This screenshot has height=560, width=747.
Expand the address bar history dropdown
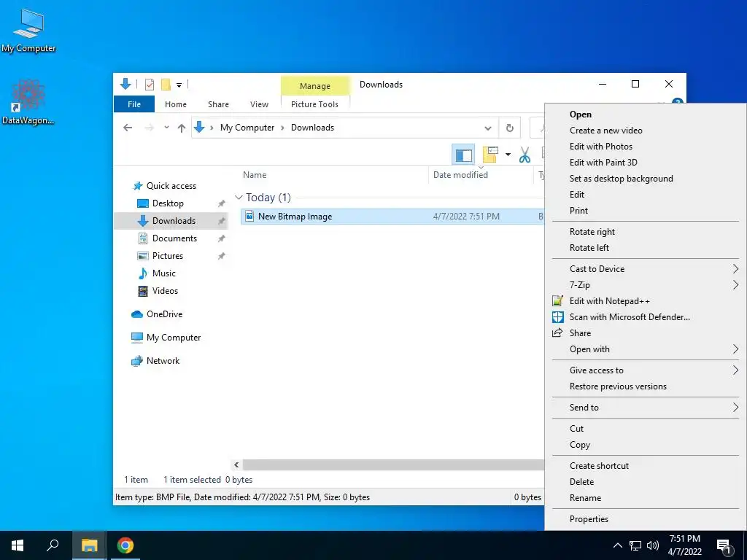488,128
